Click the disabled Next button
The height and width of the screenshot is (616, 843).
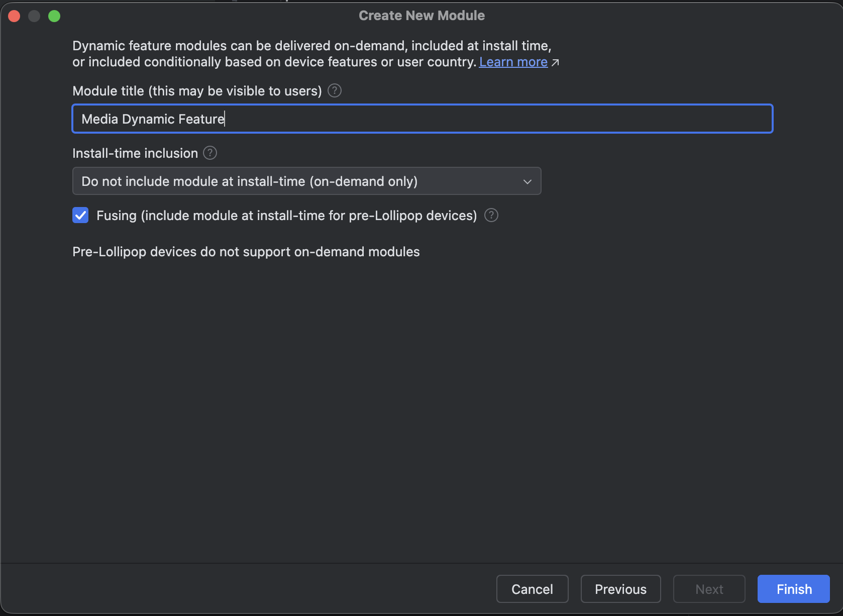point(709,589)
